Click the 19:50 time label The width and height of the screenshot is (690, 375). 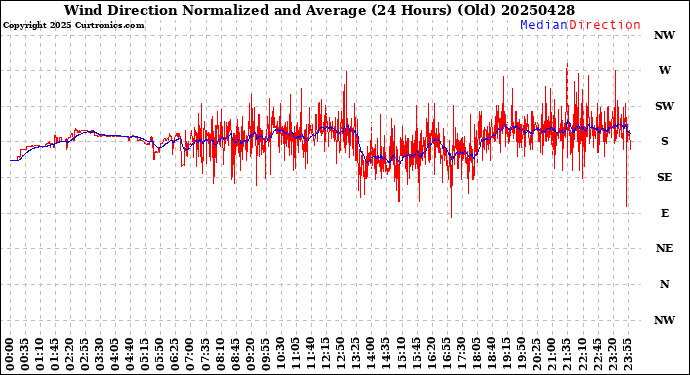point(521,354)
